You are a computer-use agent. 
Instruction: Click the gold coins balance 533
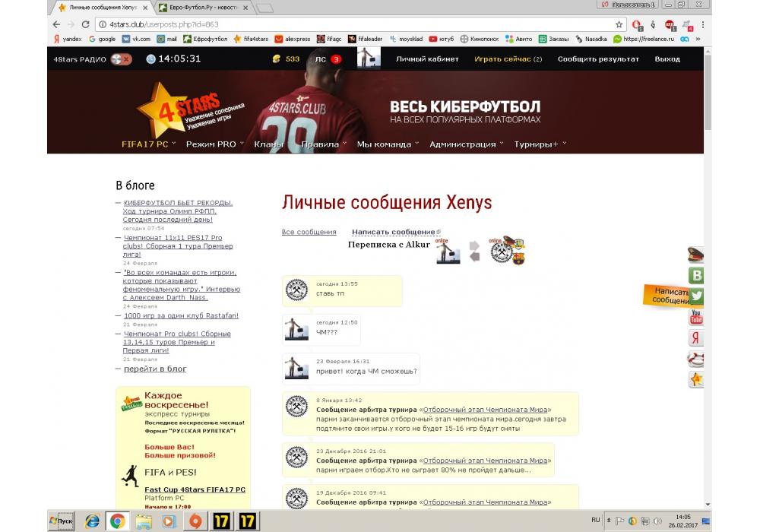(286, 59)
